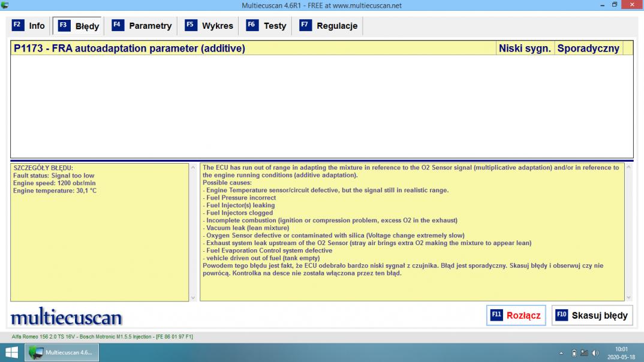Switch to the Testy tab
Viewport: 644px width, 362px height.
pos(266,26)
